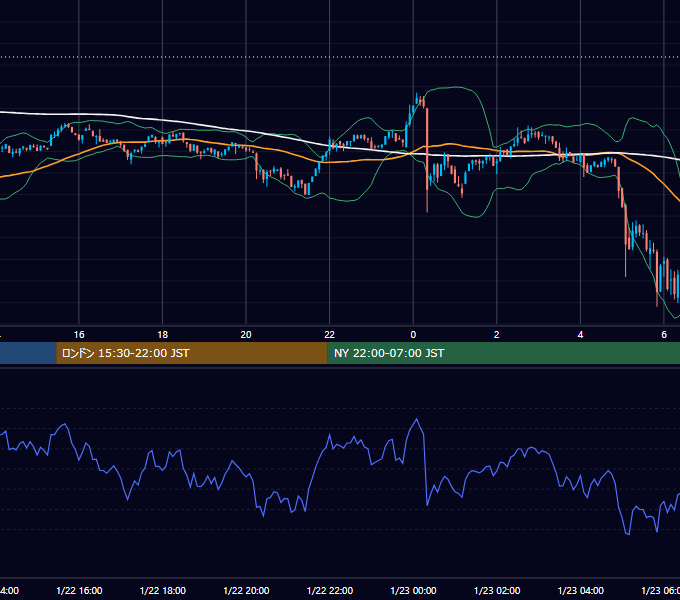The image size is (680, 600).
Task: Click the 1/22 20:00 timestamp on lower axis
Action: point(246,590)
